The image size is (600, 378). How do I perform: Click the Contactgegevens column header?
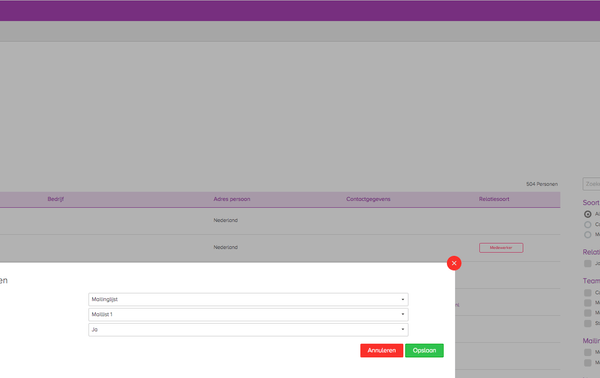(x=368, y=199)
